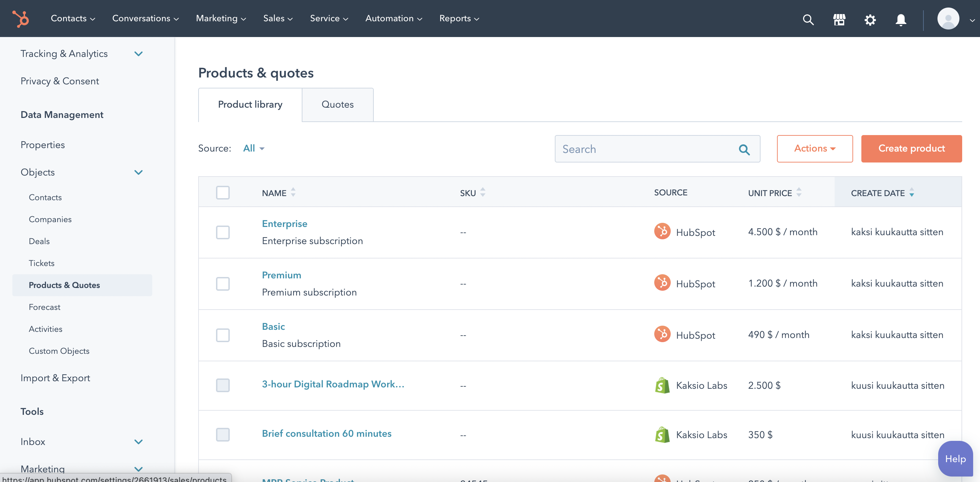
Task: Open the Basic product link
Action: click(x=273, y=326)
